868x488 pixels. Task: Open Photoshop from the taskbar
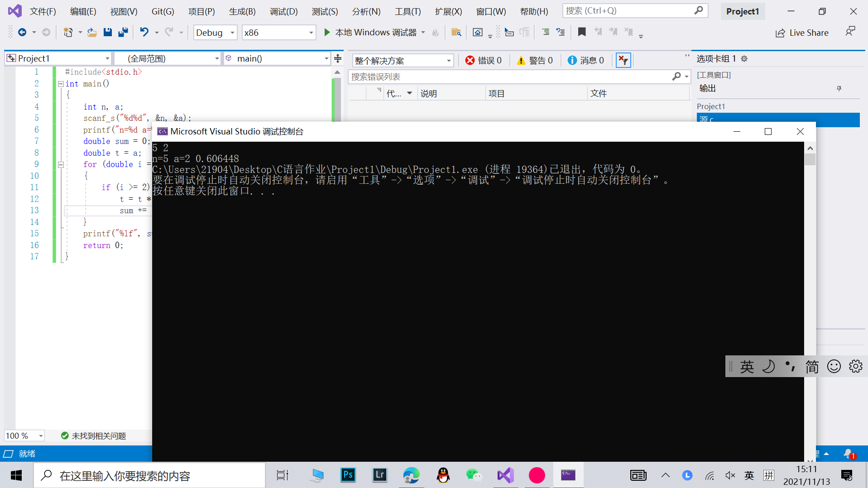tap(348, 475)
